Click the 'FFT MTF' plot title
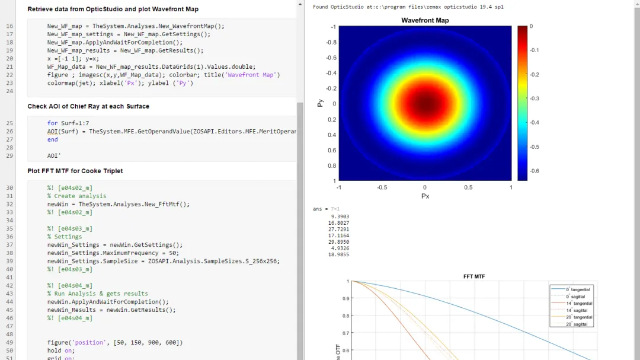Screen dimensions: 640x360 tap(474, 276)
